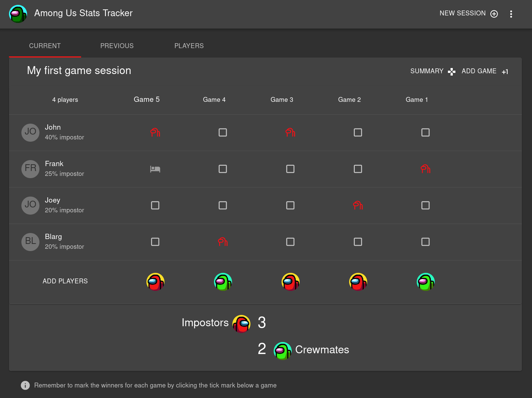The height and width of the screenshot is (398, 532).
Task: Click Blarg's BL avatar
Action: pos(30,242)
